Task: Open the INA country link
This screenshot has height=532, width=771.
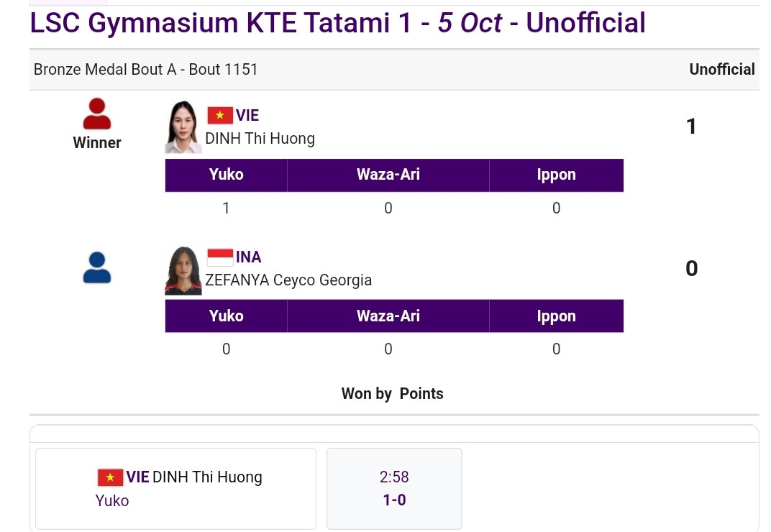Action: pos(249,257)
